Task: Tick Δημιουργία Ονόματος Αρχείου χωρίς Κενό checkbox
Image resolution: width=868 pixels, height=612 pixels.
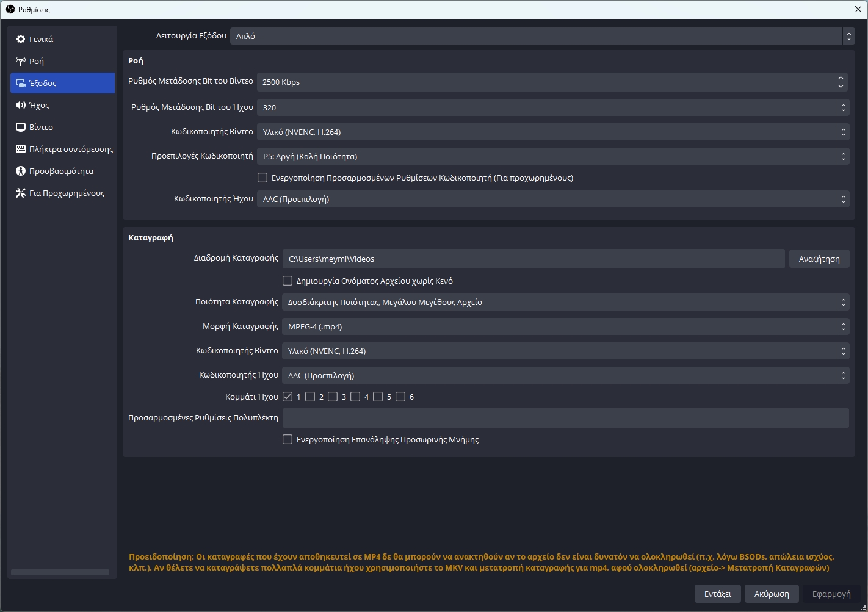Action: point(288,281)
